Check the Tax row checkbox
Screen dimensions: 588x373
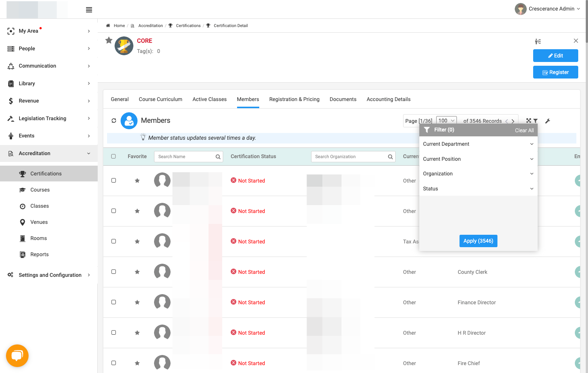pos(113,241)
